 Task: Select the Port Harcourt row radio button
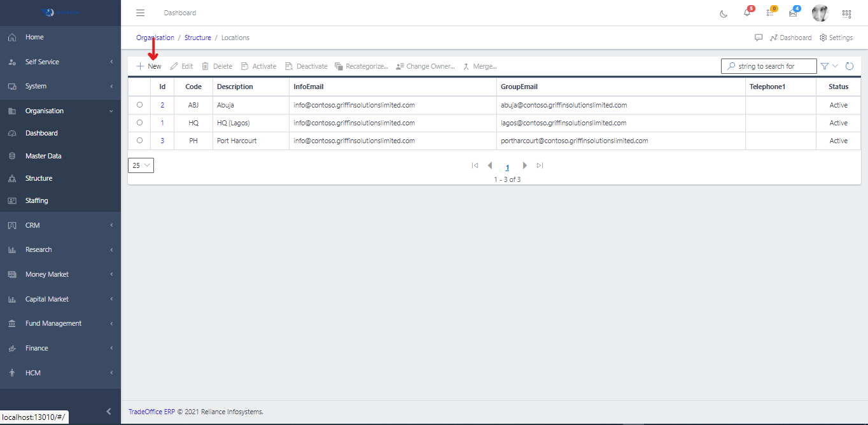coord(139,141)
